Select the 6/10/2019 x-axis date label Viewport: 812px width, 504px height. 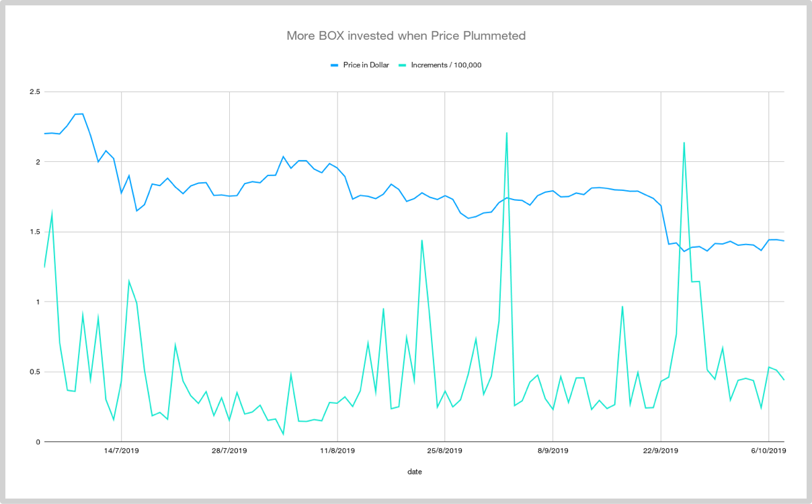(x=768, y=451)
